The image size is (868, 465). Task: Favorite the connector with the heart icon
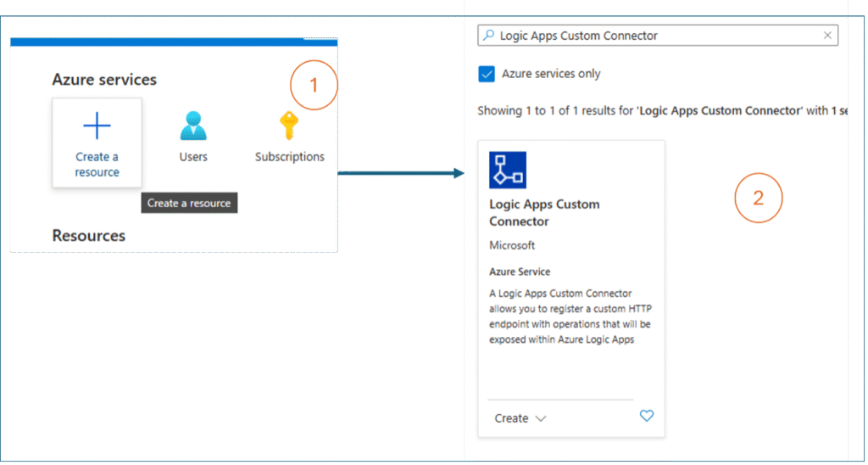coord(647,416)
